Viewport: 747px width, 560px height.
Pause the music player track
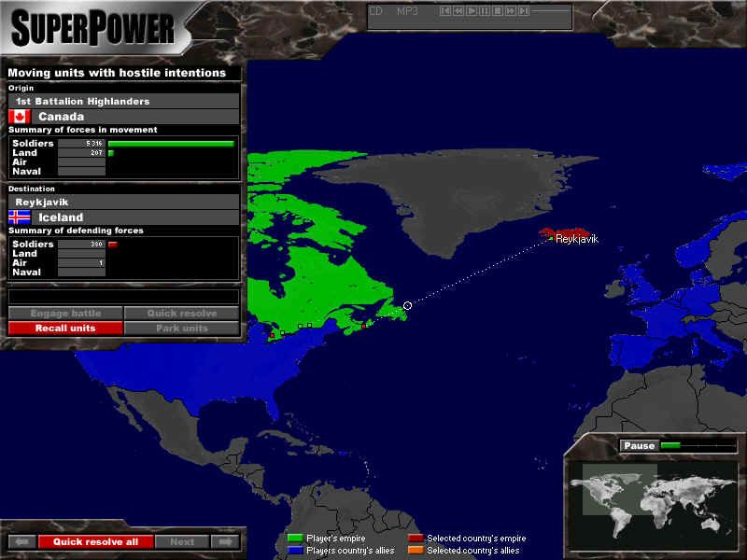[485, 11]
